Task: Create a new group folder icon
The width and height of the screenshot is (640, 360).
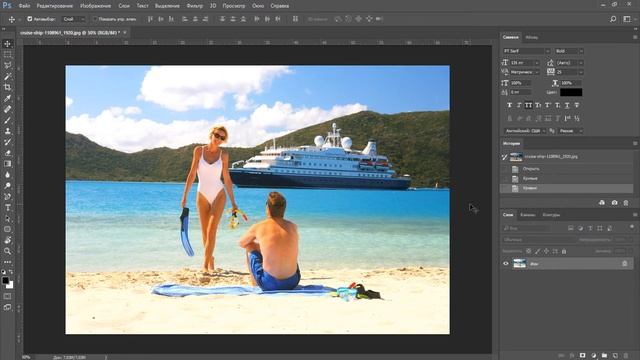Action: [x=604, y=356]
